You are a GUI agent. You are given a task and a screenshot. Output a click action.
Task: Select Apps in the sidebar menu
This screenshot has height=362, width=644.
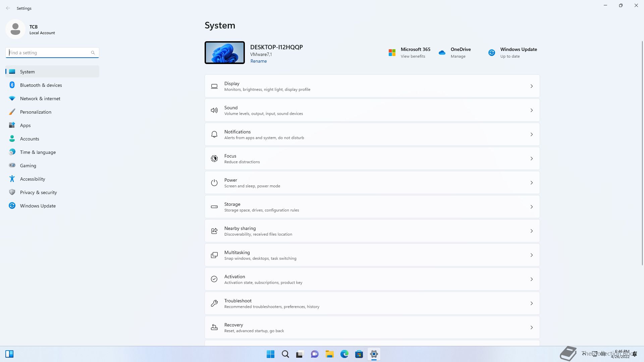(25, 125)
